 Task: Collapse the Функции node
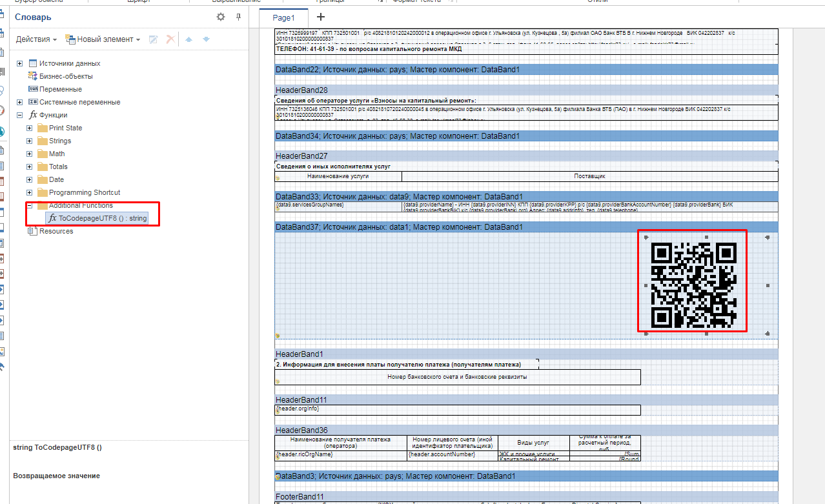(19, 115)
